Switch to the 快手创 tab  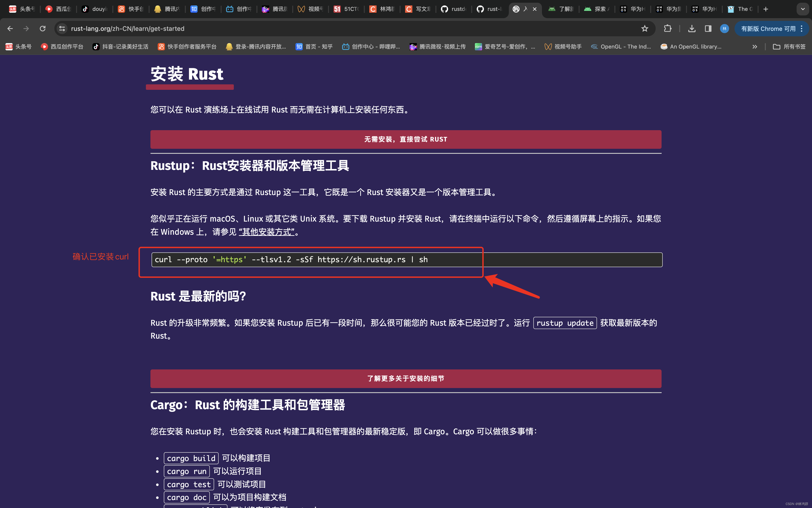(130, 9)
